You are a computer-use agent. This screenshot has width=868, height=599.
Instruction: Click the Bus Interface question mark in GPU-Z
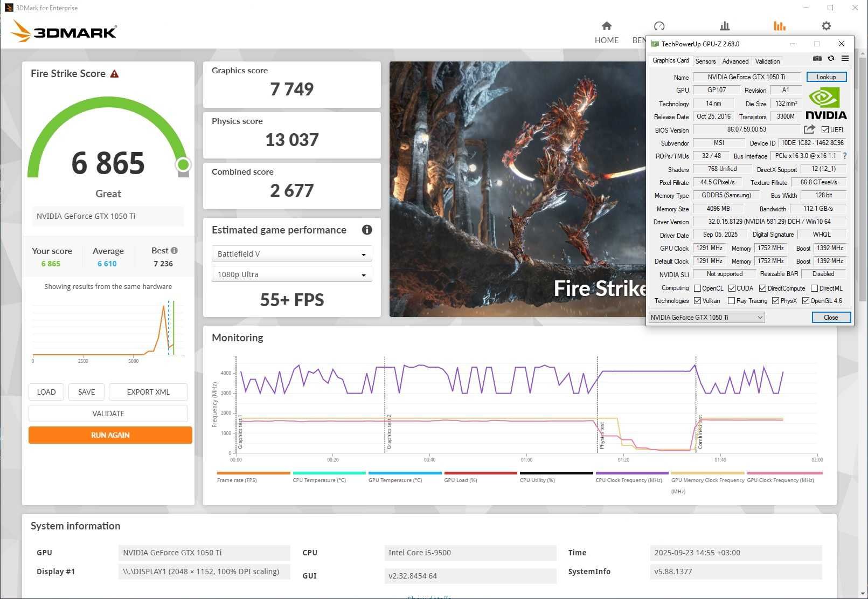tap(844, 156)
